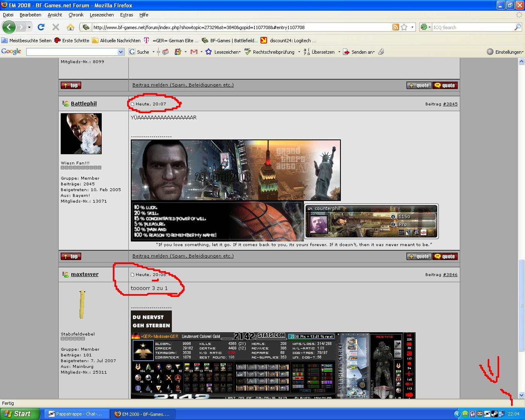The width and height of the screenshot is (525, 420).
Task: Click the Windows Start button
Action: point(20,414)
